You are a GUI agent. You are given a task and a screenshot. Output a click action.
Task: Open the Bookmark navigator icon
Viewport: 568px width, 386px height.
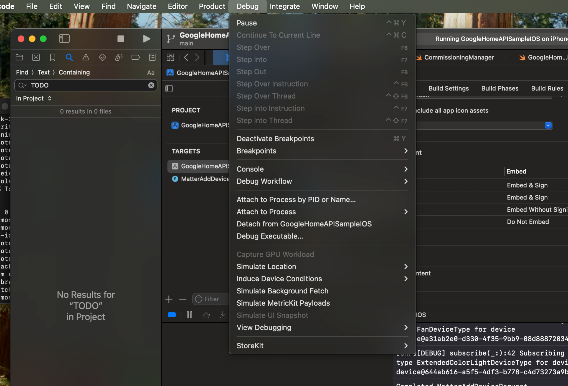click(x=53, y=57)
